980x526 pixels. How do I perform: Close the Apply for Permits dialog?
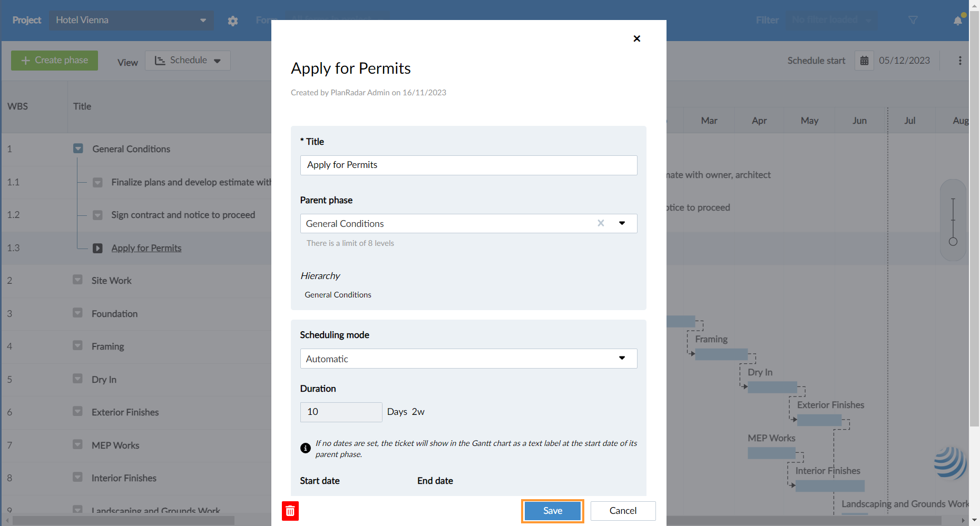(636, 38)
